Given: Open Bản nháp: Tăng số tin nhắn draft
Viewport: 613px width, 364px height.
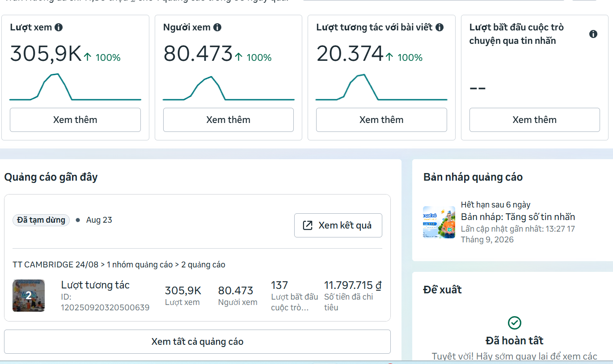Looking at the screenshot, I should coord(518,217).
